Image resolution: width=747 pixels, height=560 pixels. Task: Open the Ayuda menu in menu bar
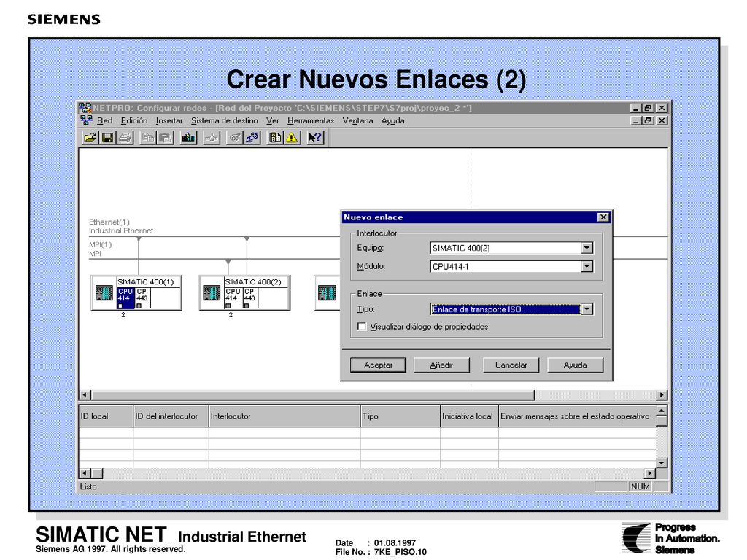[392, 121]
